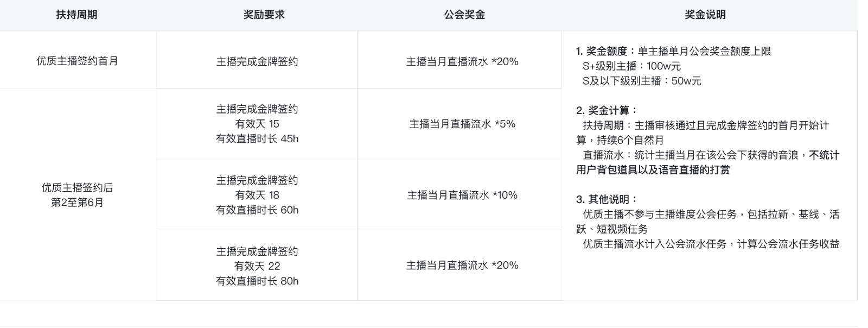This screenshot has width=868, height=328.
Task: Click the S+级别主播：100w元 line
Action: pyautogui.click(x=631, y=66)
